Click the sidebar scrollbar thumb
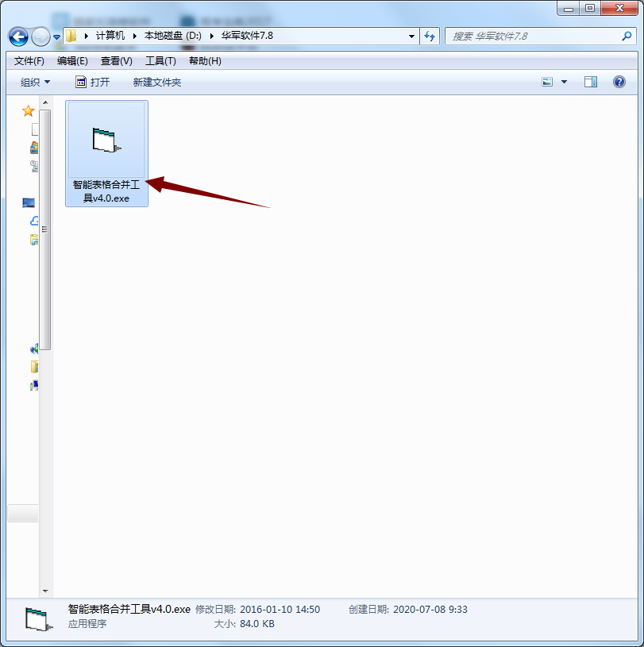Image resolution: width=644 pixels, height=647 pixels. click(45, 229)
